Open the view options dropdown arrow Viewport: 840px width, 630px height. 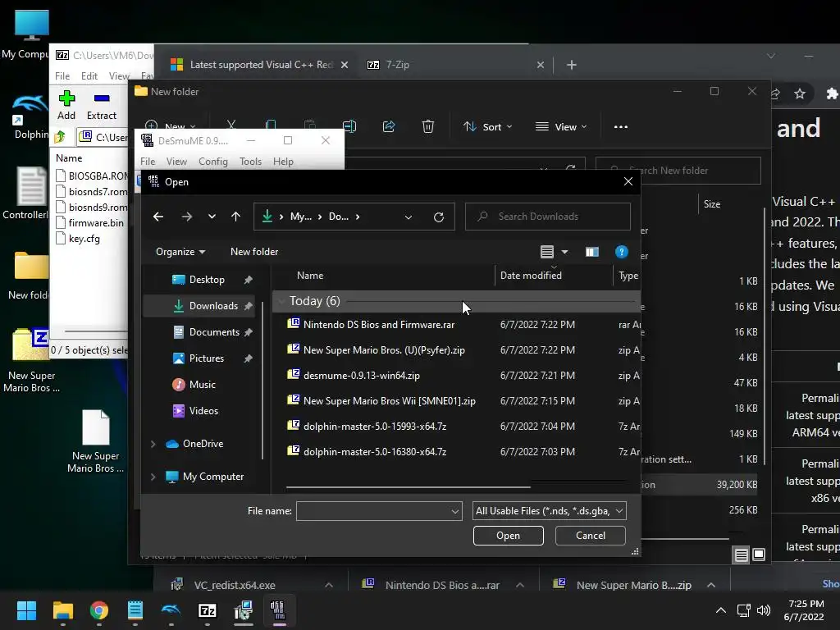point(564,252)
